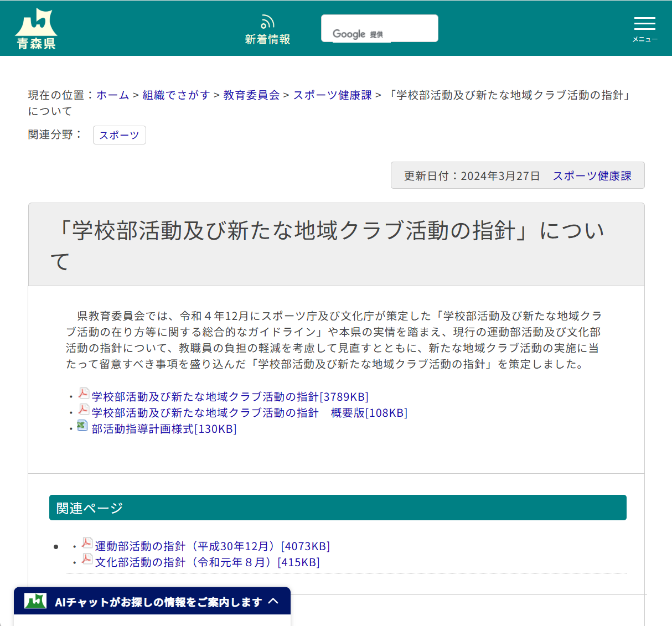Go to ホーム in the breadcrumb
Viewport: 672px width, 626px height.
(x=112, y=95)
